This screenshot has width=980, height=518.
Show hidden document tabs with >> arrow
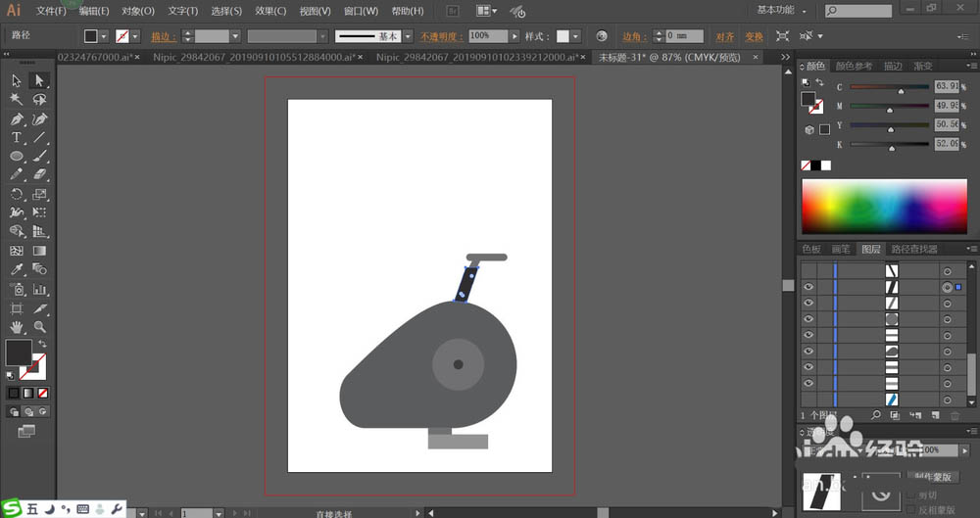[x=786, y=57]
